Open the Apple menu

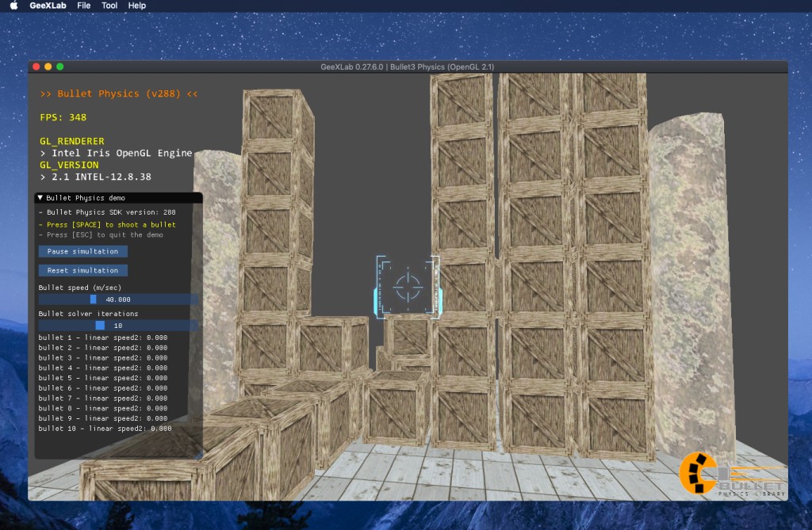click(x=14, y=6)
